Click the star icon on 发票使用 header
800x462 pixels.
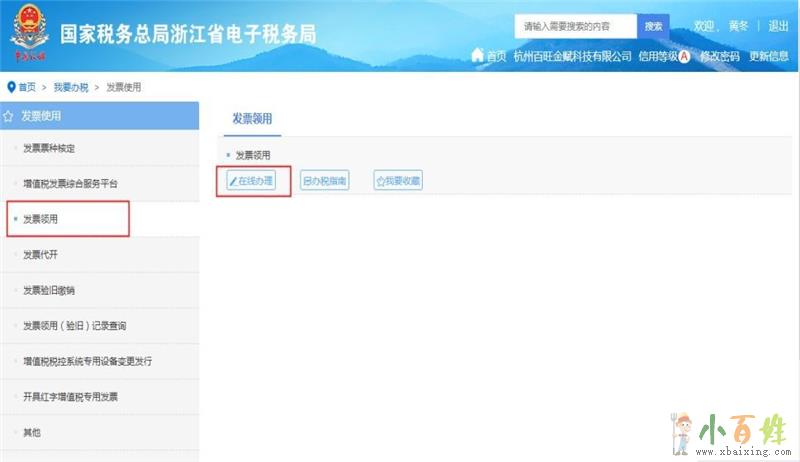click(x=9, y=116)
